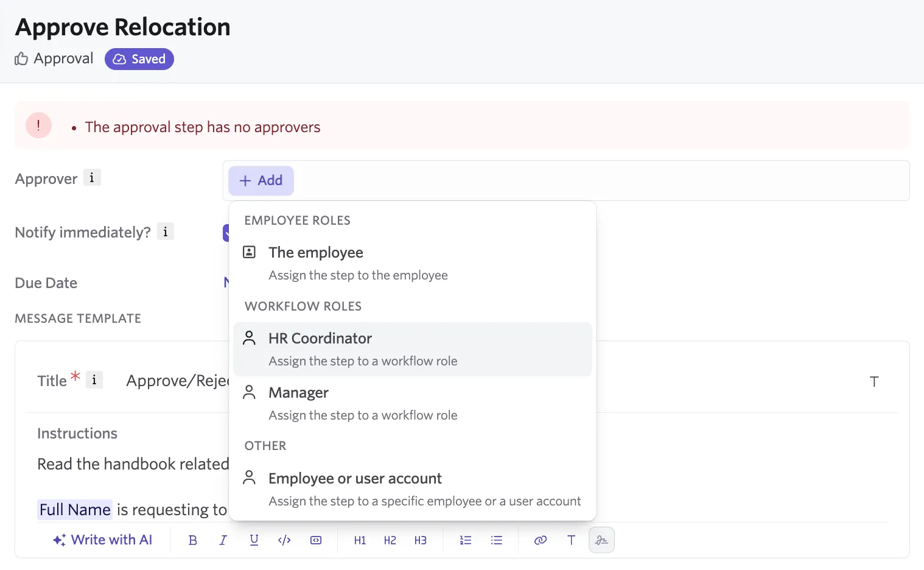The width and height of the screenshot is (924, 570).
Task: Toggle bold formatting in the editor toolbar
Action: [193, 540]
